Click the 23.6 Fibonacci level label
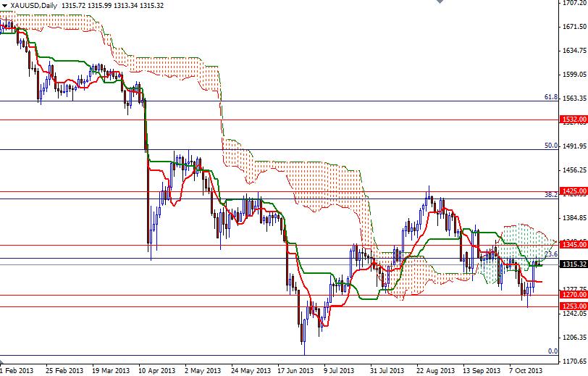This screenshot has width=588, height=376. click(x=551, y=254)
